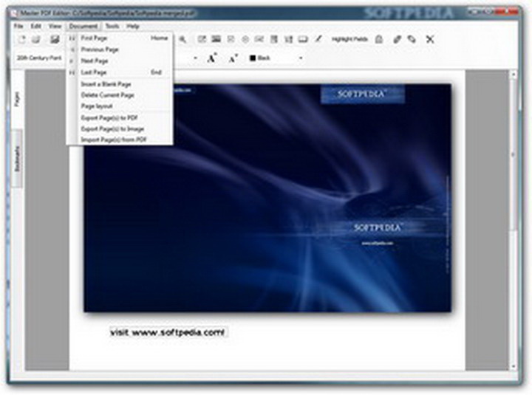This screenshot has height=395, width=532.
Task: Select the pencil drawing tool
Action: (x=318, y=39)
